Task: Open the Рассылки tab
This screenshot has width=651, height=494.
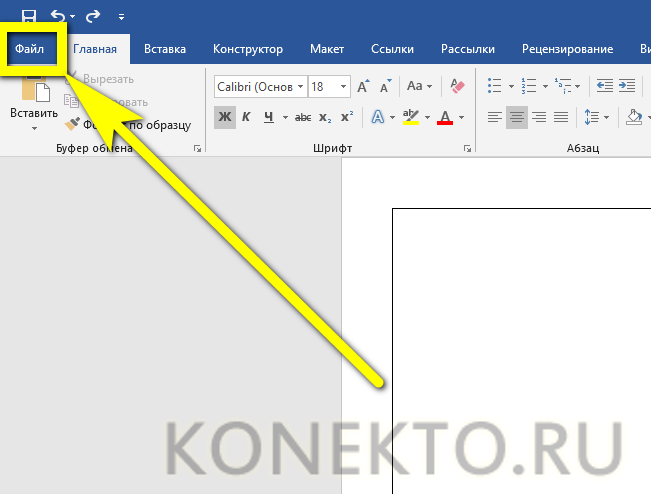Action: [x=468, y=49]
